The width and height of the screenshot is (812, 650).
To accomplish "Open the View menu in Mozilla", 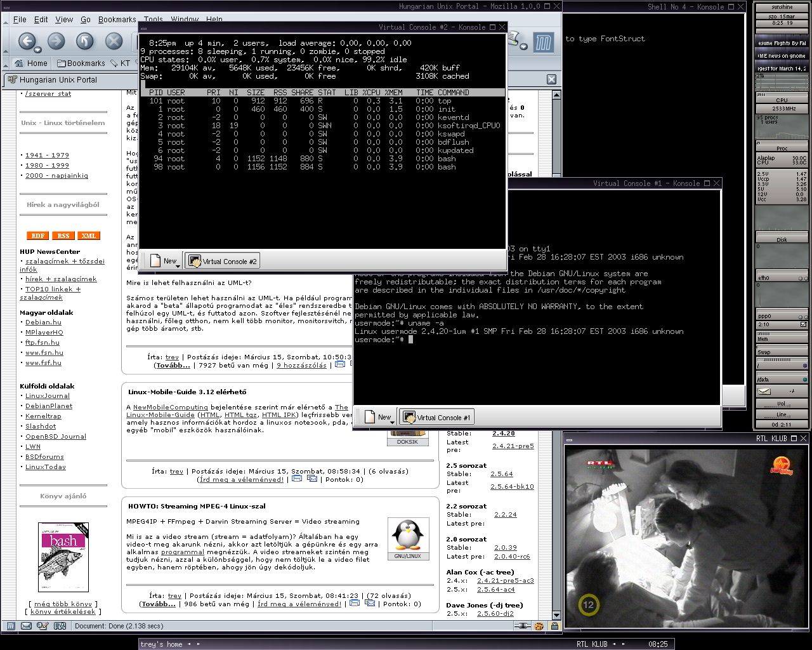I will pyautogui.click(x=64, y=20).
